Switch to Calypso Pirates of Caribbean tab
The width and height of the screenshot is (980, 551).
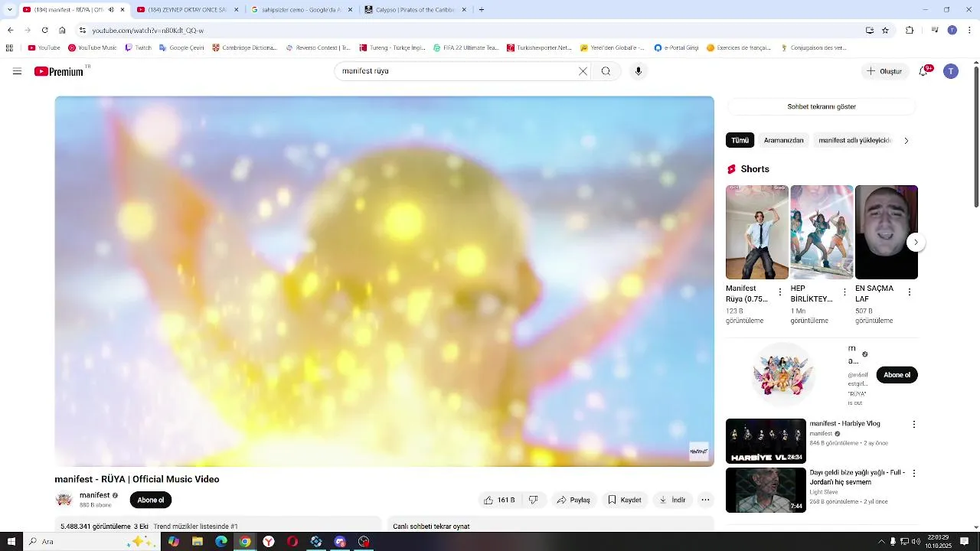point(416,10)
